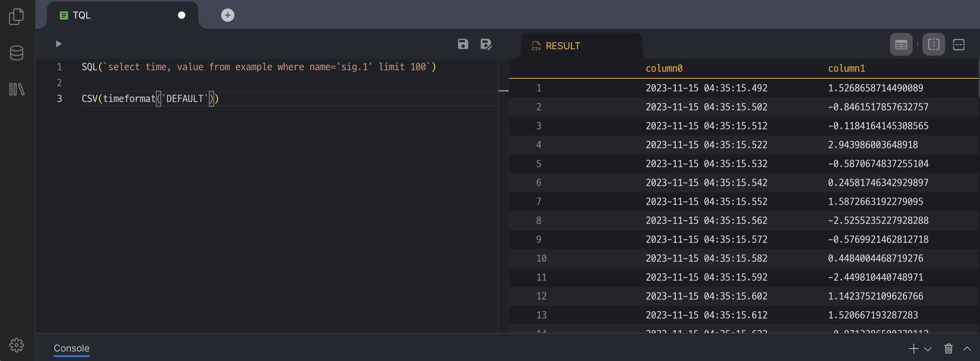
Task: Add a new tab with plus button
Action: 227,15
